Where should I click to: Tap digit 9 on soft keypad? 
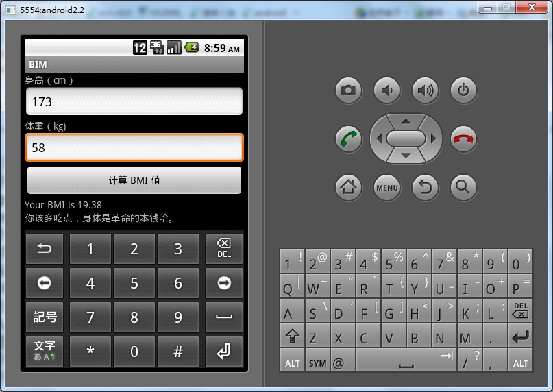pyautogui.click(x=178, y=317)
